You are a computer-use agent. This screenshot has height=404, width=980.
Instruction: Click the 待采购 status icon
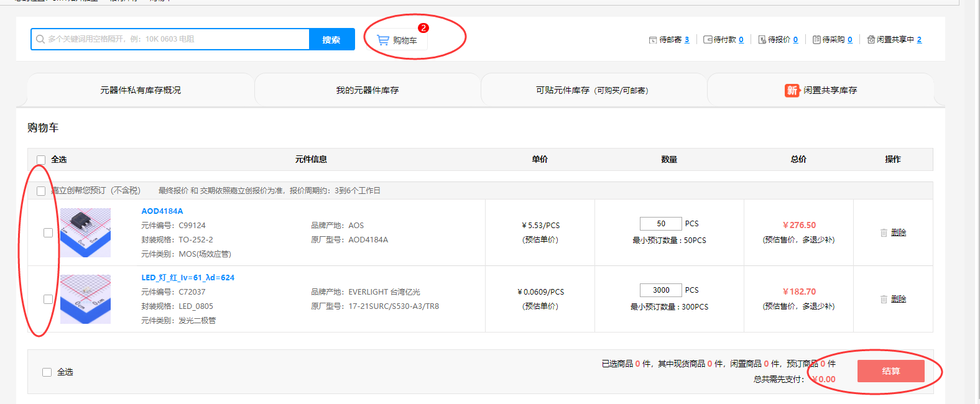pyautogui.click(x=816, y=40)
